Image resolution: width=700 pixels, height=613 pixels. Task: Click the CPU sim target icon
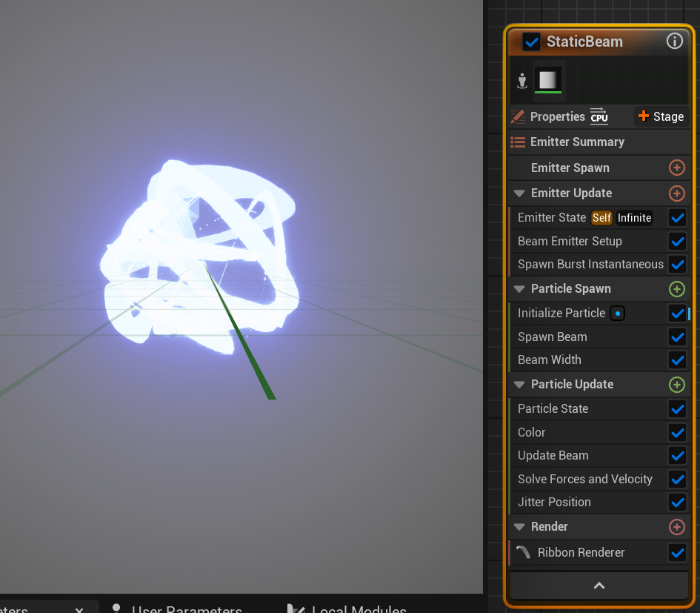pyautogui.click(x=599, y=116)
